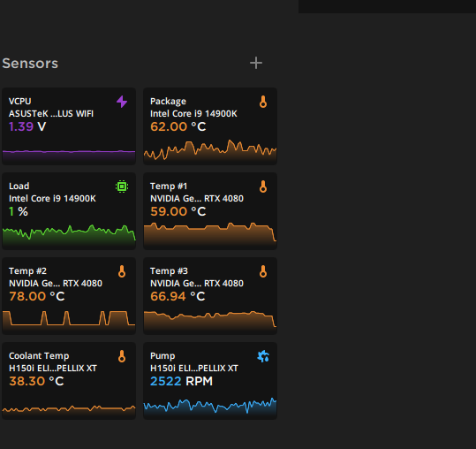Image resolution: width=476 pixels, height=449 pixels.
Task: Click the purple lightning bolt VCPU icon
Action: tap(122, 102)
